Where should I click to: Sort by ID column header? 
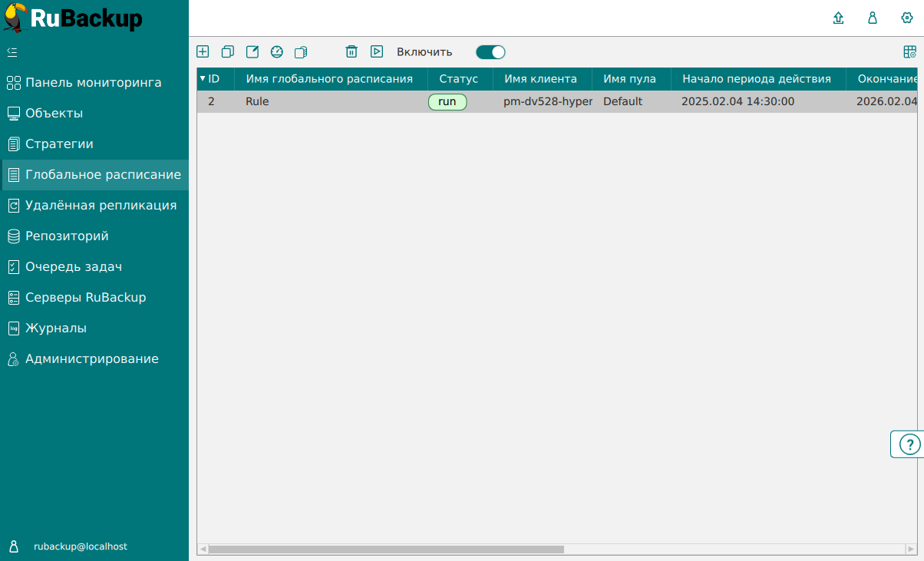click(x=216, y=78)
